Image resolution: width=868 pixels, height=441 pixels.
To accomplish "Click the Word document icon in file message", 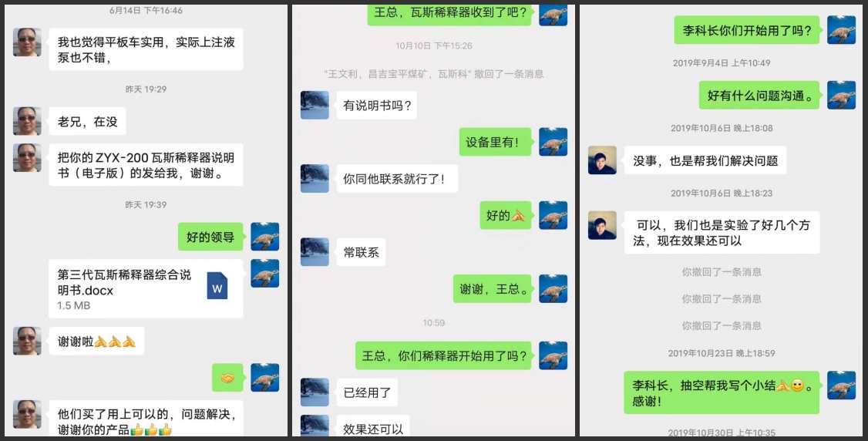I will click(x=217, y=285).
